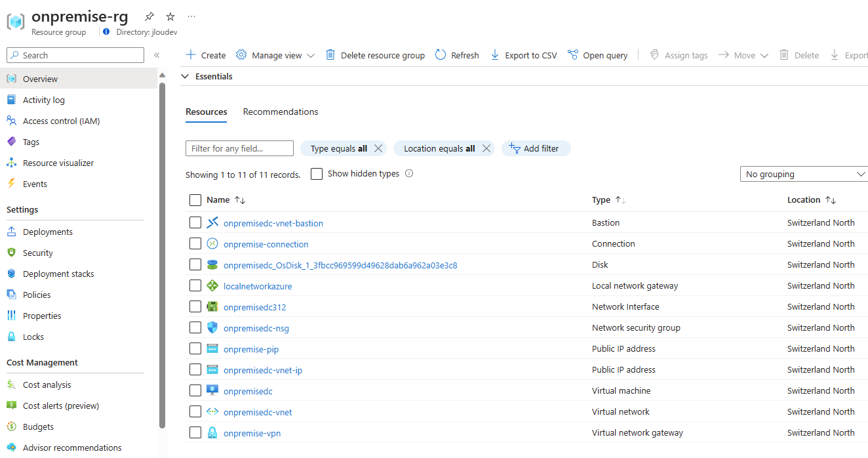
Task: Click the sidebar vertical scrollbar
Action: pyautogui.click(x=163, y=255)
